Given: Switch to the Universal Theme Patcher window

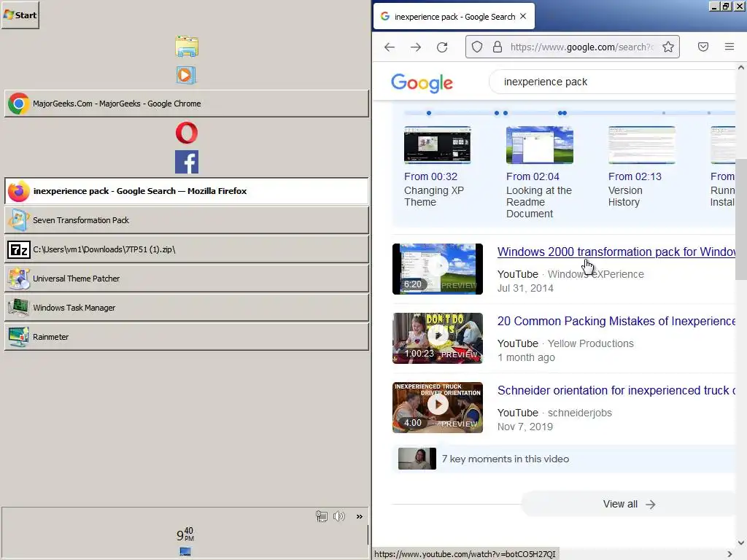Looking at the screenshot, I should [187, 279].
